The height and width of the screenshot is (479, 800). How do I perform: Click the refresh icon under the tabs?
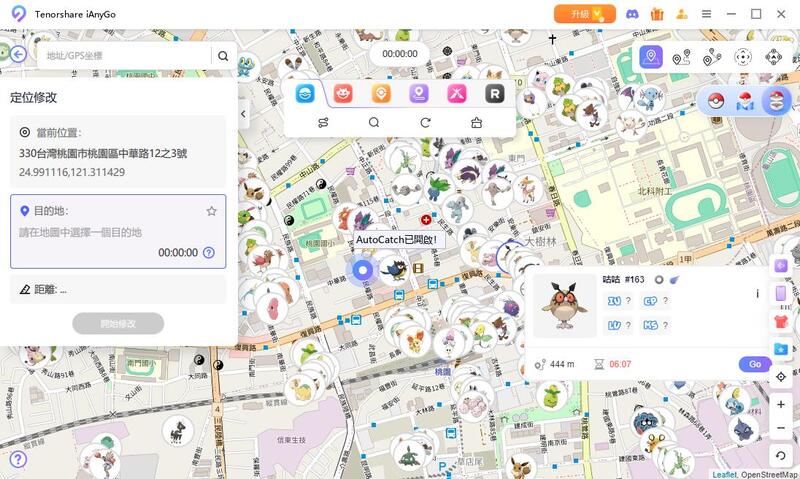point(426,123)
